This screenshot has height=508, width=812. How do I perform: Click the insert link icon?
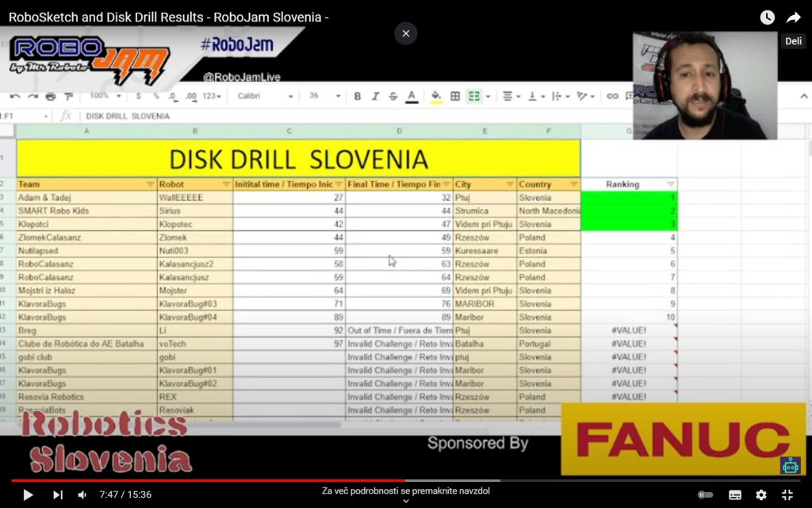(612, 96)
